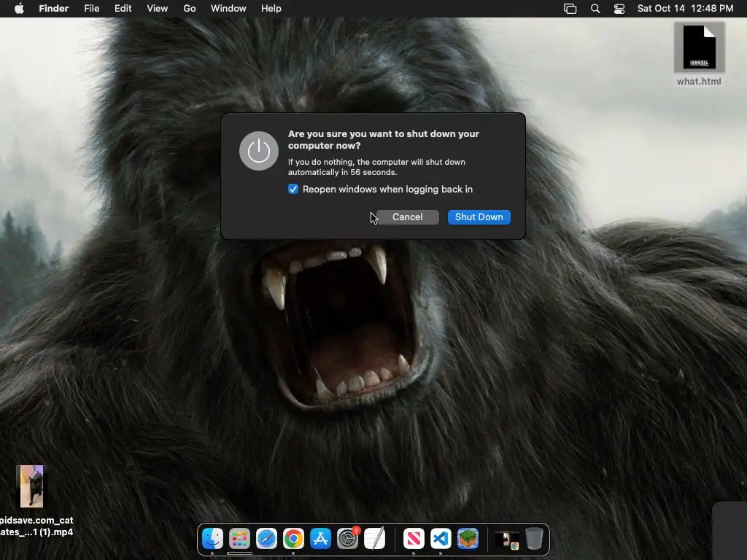747x560 pixels.
Task: Open the App Store dock icon
Action: click(321, 539)
